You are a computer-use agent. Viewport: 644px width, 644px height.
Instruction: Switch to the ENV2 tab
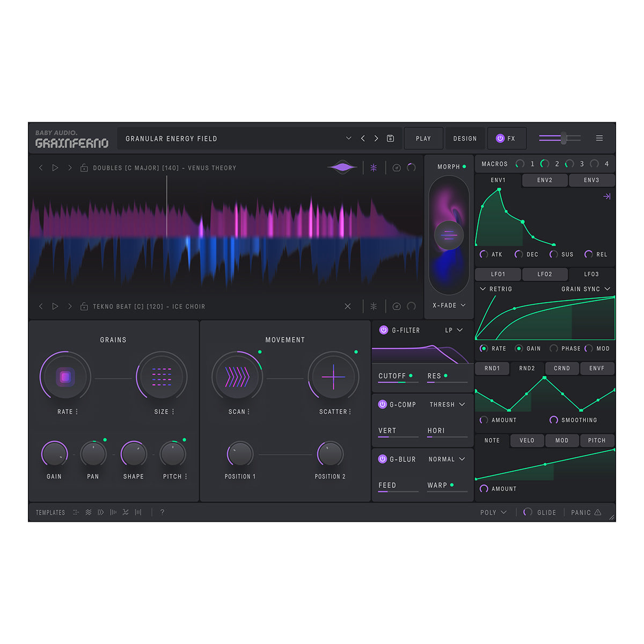point(544,180)
